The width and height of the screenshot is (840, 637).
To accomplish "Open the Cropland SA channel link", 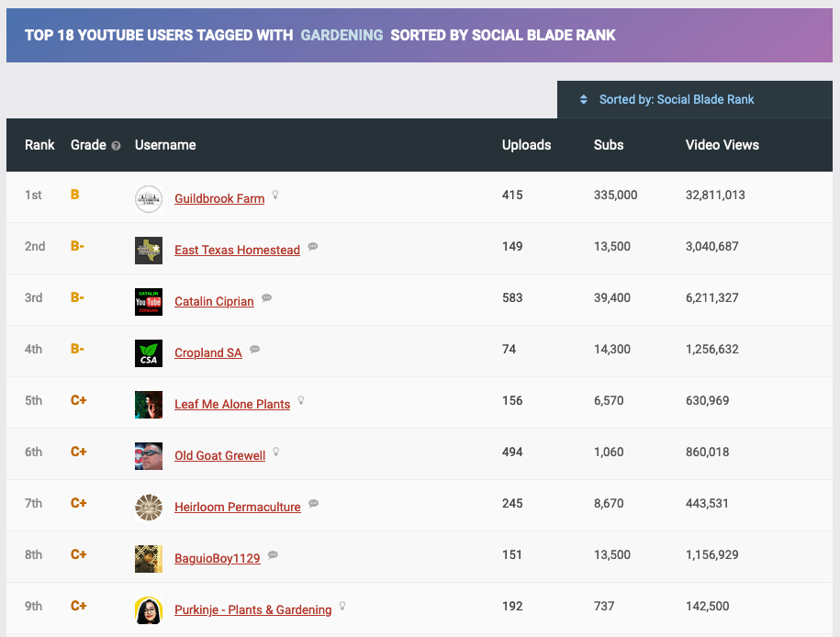I will pos(207,353).
